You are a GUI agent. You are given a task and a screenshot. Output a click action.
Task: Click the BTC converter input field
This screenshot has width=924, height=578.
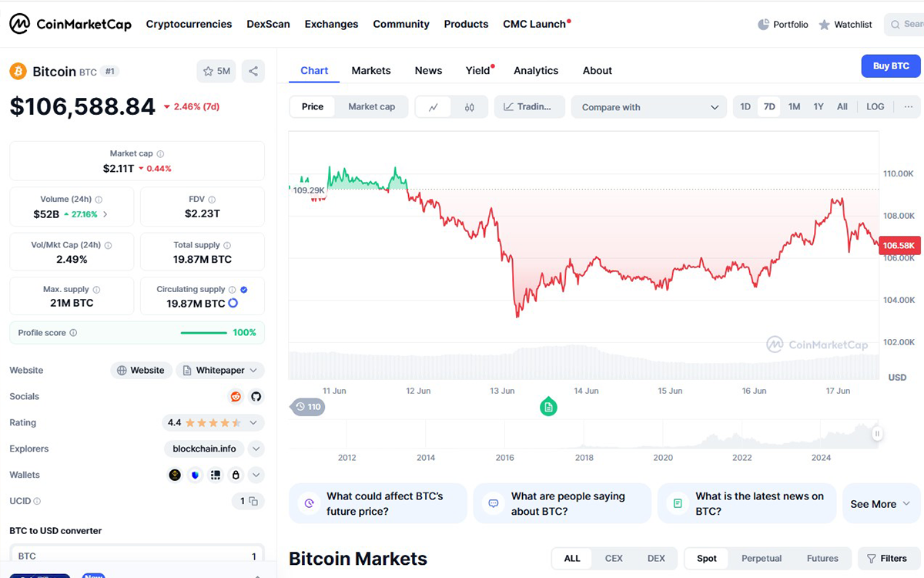(137, 556)
